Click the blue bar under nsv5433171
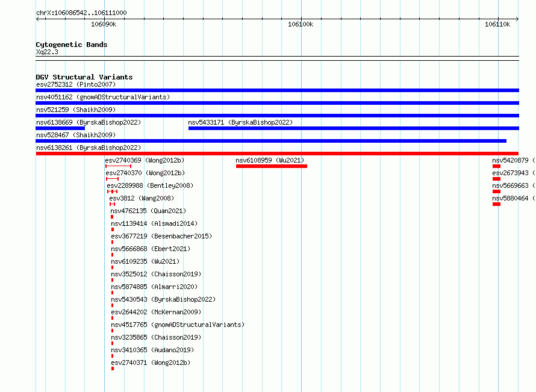This screenshot has height=392, width=536. coord(354,128)
